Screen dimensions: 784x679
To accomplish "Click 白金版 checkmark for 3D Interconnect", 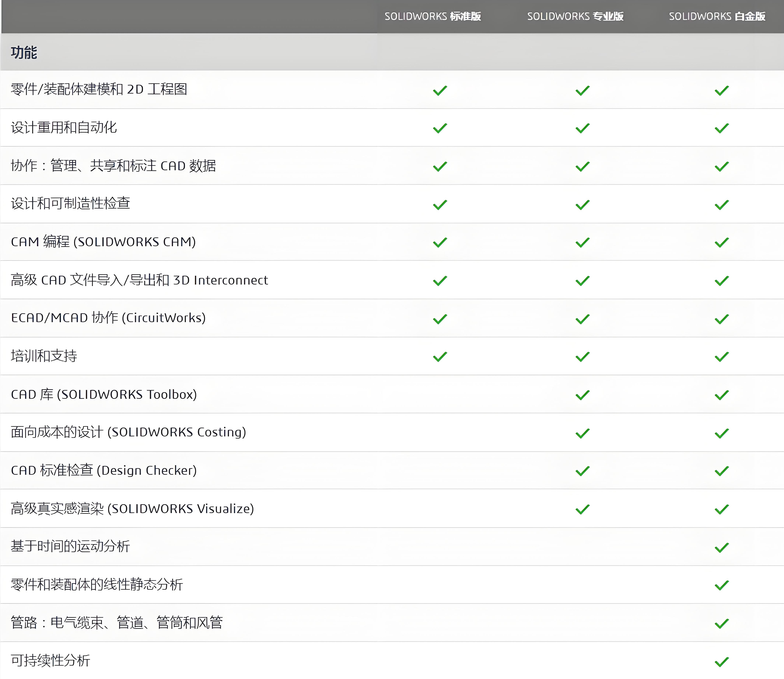I will [722, 281].
